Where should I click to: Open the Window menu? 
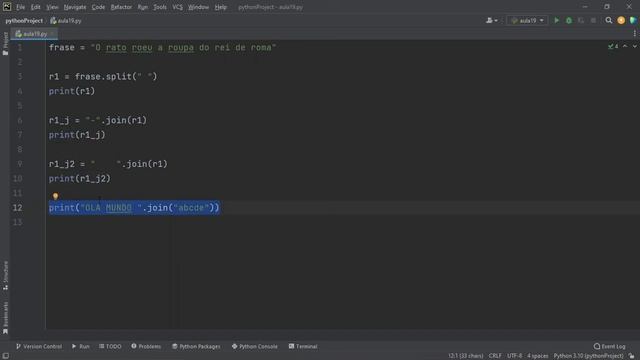(x=198, y=7)
